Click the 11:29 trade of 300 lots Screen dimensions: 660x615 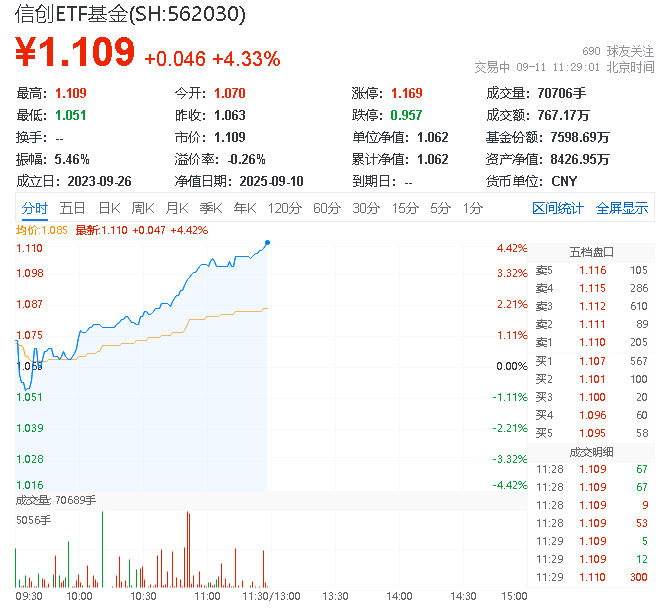591,577
